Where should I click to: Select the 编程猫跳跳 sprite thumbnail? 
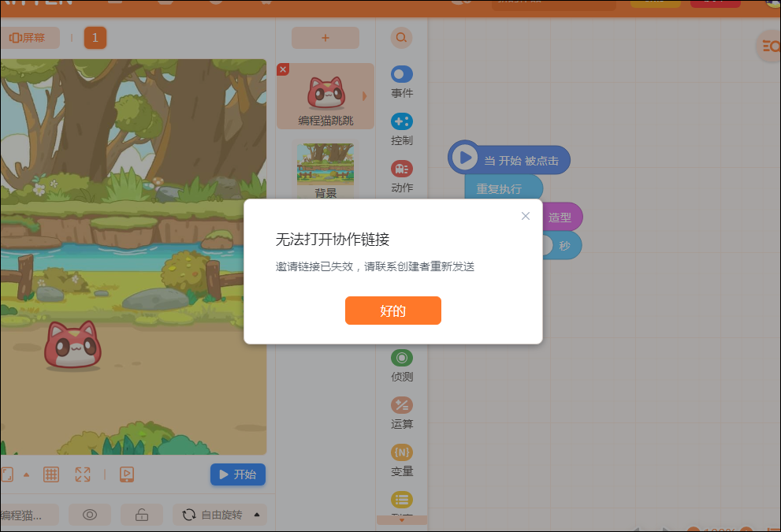click(325, 96)
